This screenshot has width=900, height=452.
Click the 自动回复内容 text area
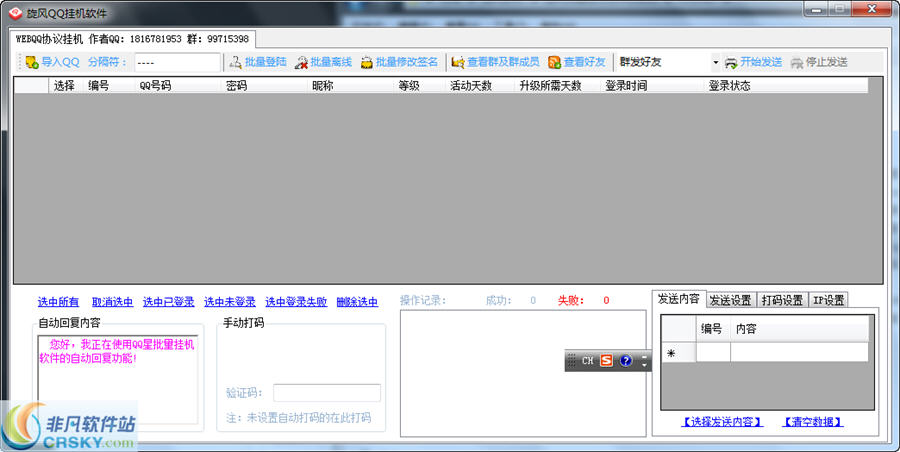[x=118, y=380]
